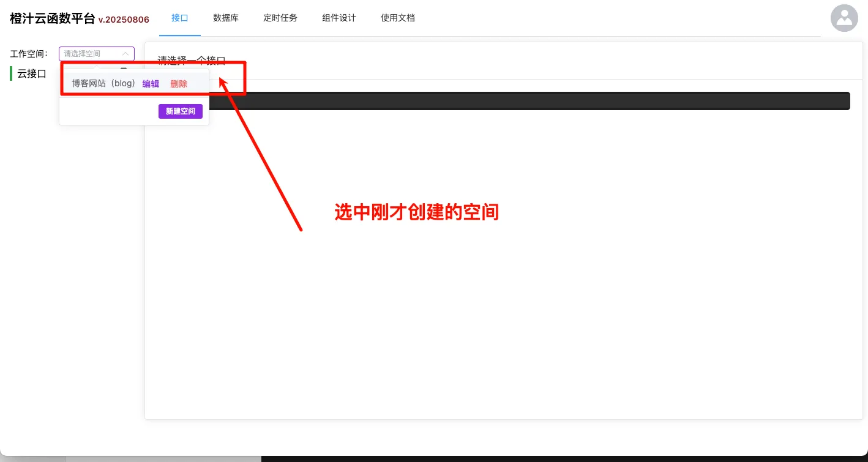Viewport: 868px width, 462px height.
Task: Click 编辑 link for the blog workspace
Action: coord(151,84)
